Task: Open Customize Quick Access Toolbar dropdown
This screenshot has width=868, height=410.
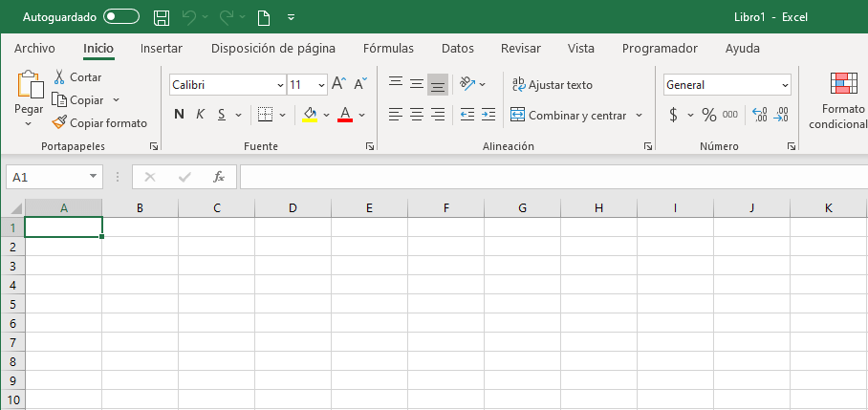Action: 292,18
